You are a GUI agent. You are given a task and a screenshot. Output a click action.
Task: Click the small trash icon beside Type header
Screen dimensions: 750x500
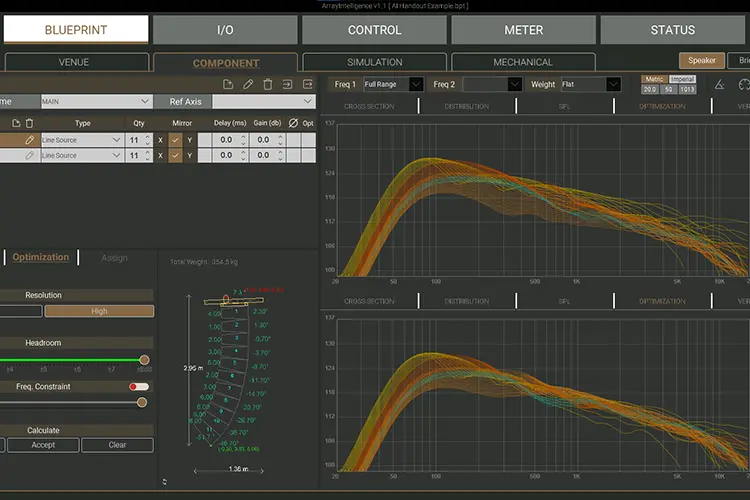coord(29,123)
